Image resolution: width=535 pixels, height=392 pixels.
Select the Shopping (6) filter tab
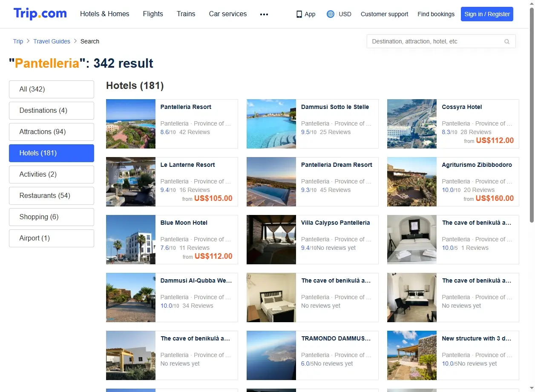pyautogui.click(x=52, y=217)
